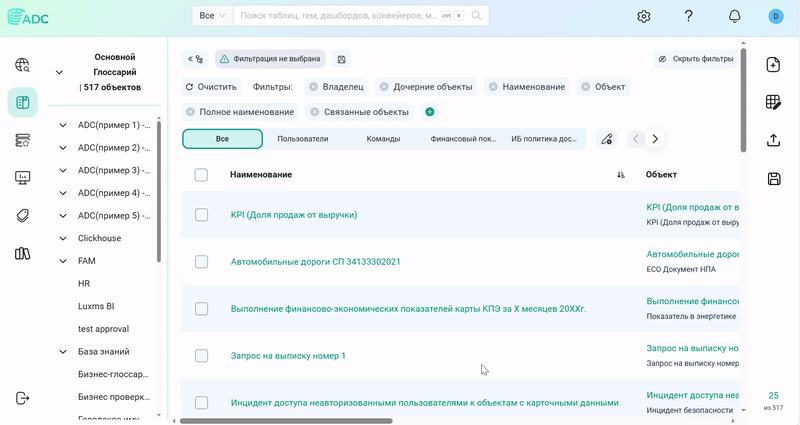Open user avatar D menu
The width and height of the screenshot is (800, 425).
pyautogui.click(x=776, y=16)
